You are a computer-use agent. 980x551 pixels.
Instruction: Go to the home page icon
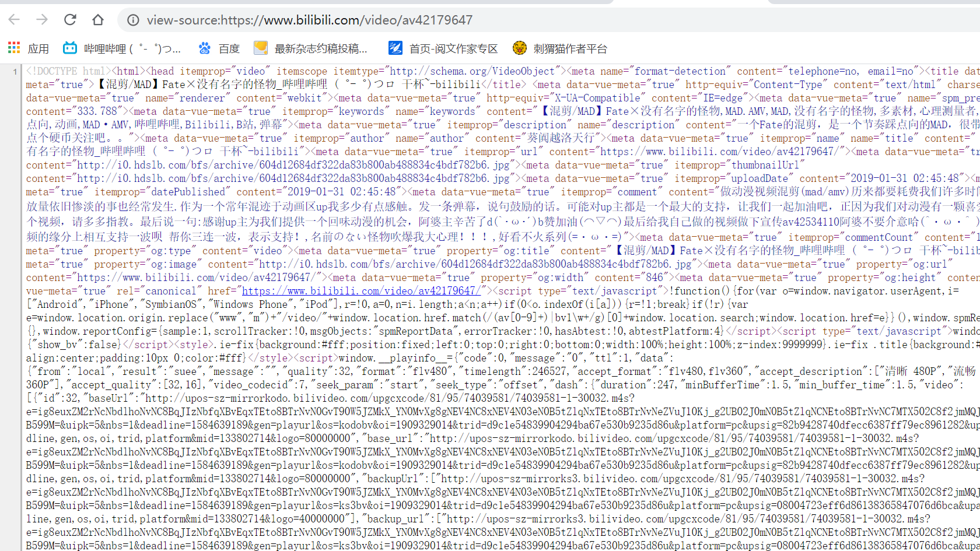(98, 20)
